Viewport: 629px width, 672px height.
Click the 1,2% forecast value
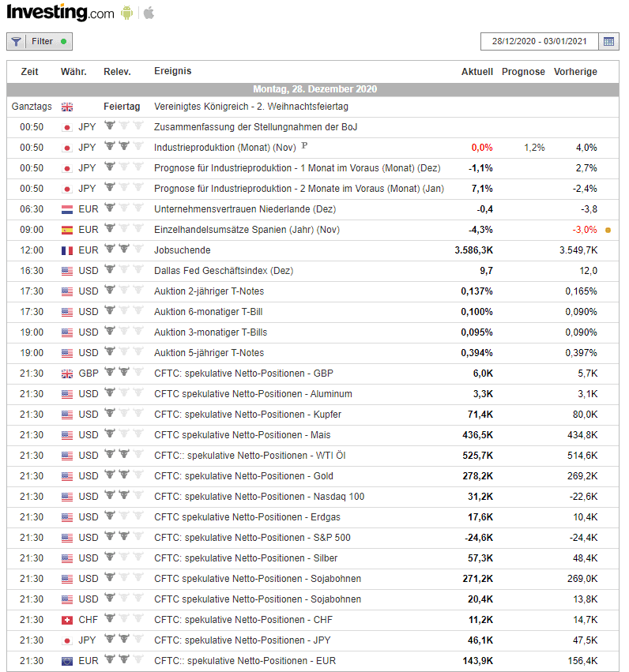click(534, 148)
